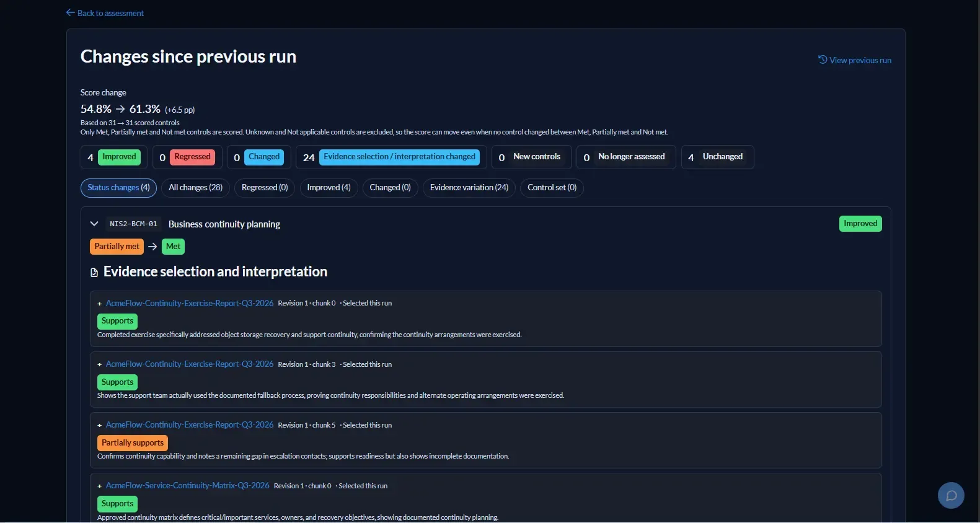Show the Evidence variation (24) filter
The image size is (980, 523).
[469, 188]
